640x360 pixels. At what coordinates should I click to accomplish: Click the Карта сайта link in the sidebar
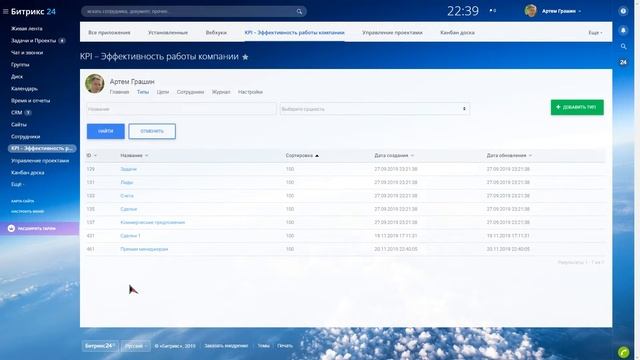[x=22, y=201]
